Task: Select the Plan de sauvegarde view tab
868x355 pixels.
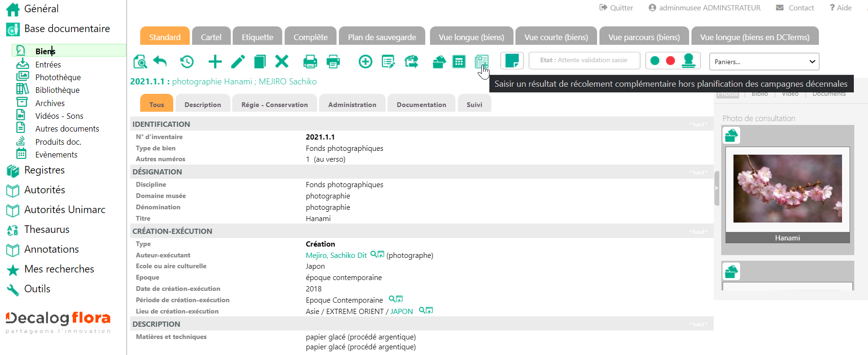Action: [x=382, y=37]
